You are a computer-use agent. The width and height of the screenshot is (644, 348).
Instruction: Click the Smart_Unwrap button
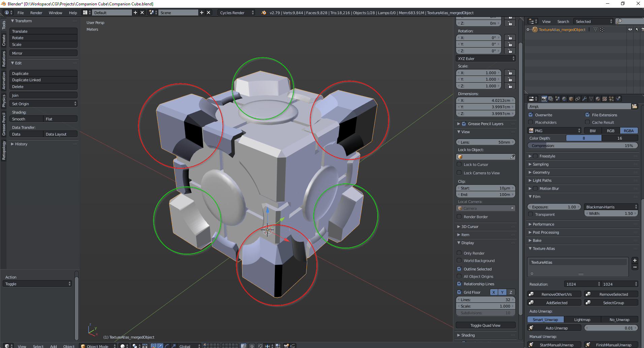pyautogui.click(x=545, y=319)
